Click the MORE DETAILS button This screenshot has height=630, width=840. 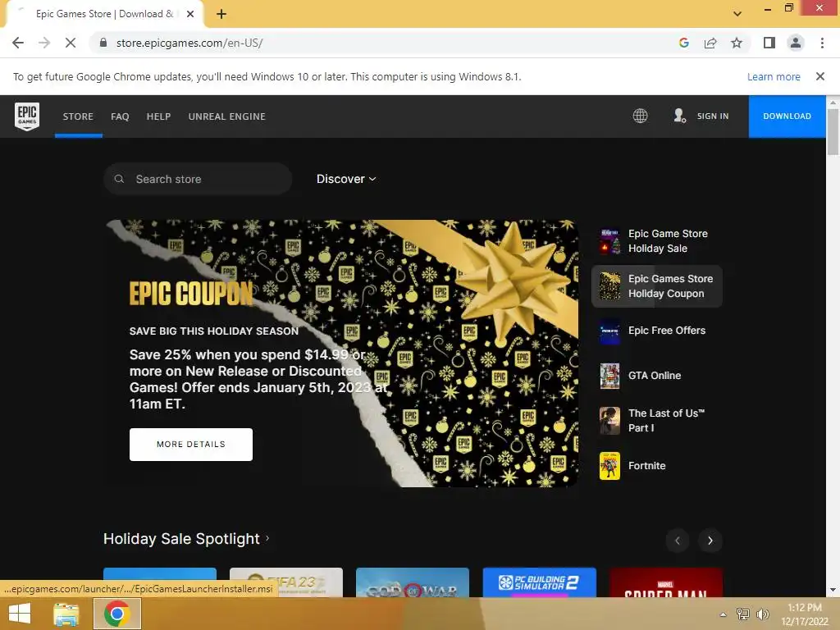(190, 444)
